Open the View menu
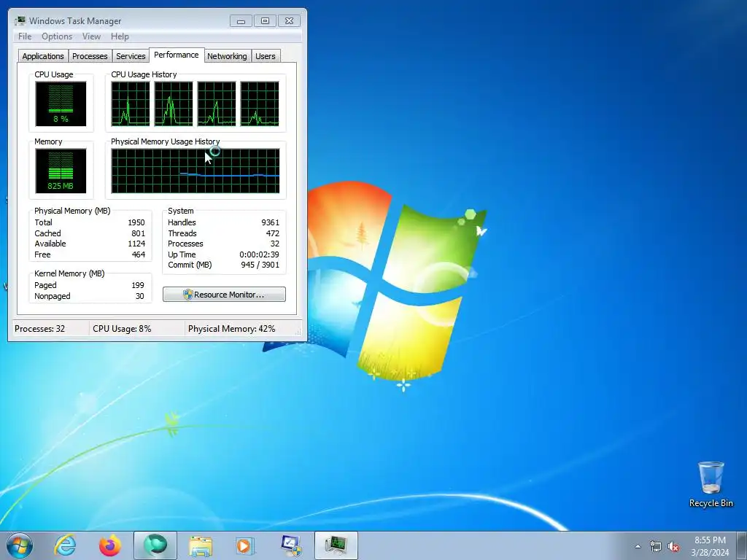747x560 pixels. point(91,36)
